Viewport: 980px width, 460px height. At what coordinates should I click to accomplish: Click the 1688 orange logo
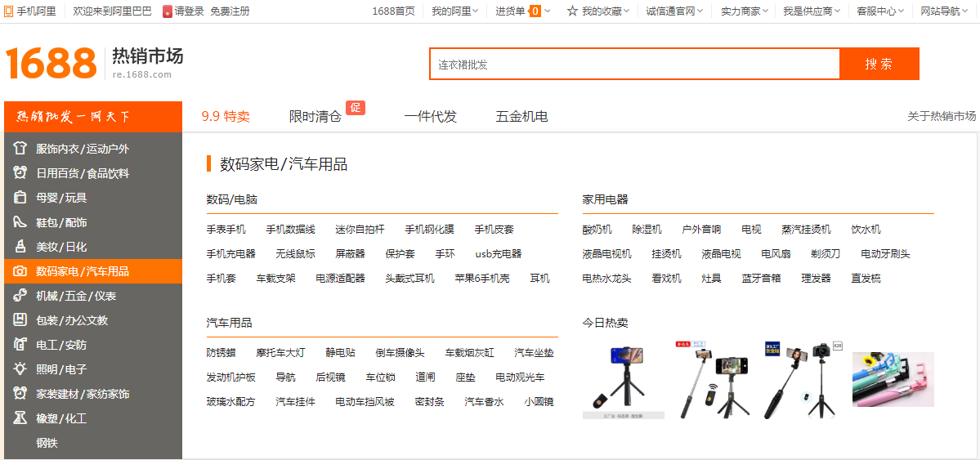(x=51, y=62)
